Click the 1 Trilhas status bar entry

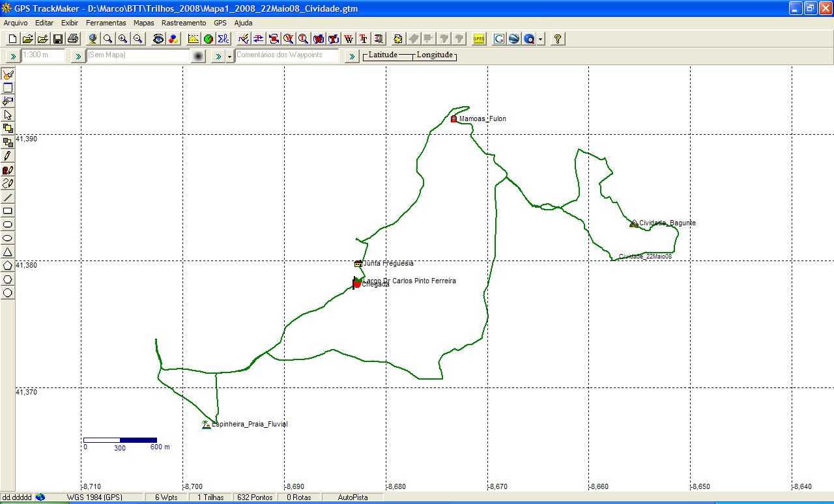[210, 497]
